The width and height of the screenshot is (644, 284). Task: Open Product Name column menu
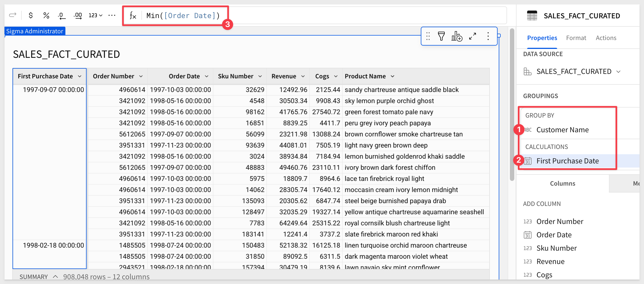pyautogui.click(x=392, y=76)
